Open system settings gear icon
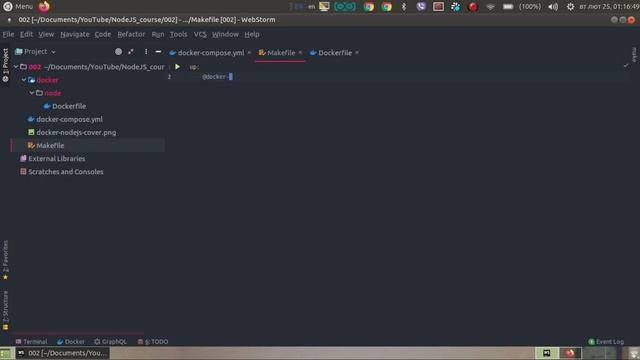This screenshot has width=640, height=360. coord(570,7)
